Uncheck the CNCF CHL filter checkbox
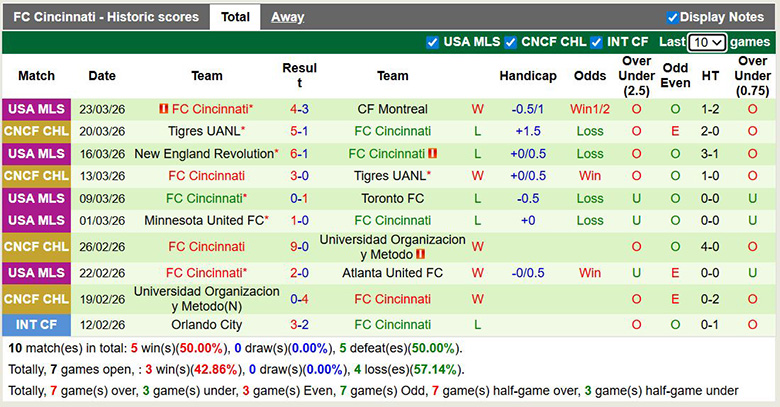 click(510, 42)
